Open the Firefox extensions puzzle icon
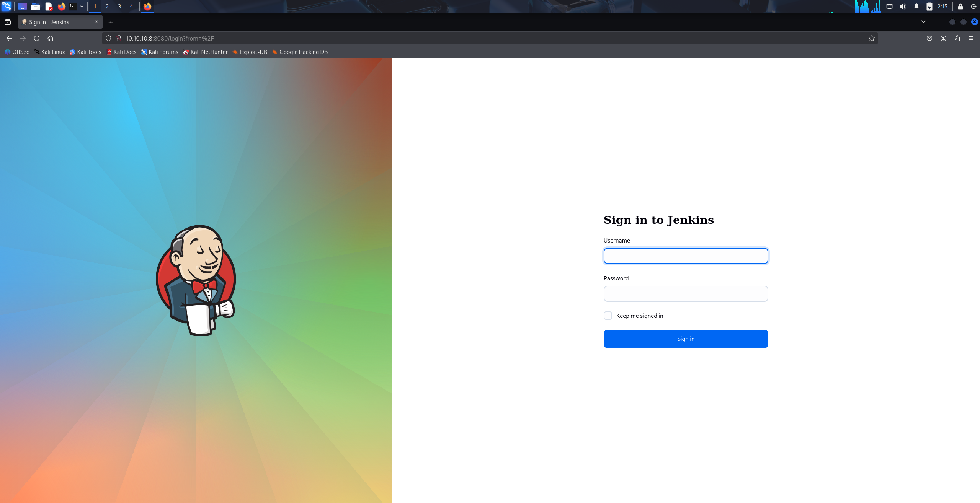 point(957,38)
